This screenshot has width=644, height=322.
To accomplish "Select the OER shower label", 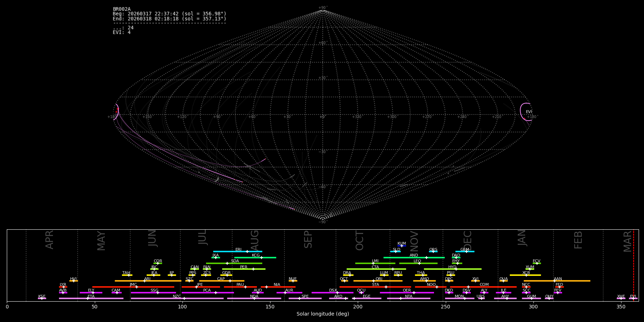I will 406,290.
